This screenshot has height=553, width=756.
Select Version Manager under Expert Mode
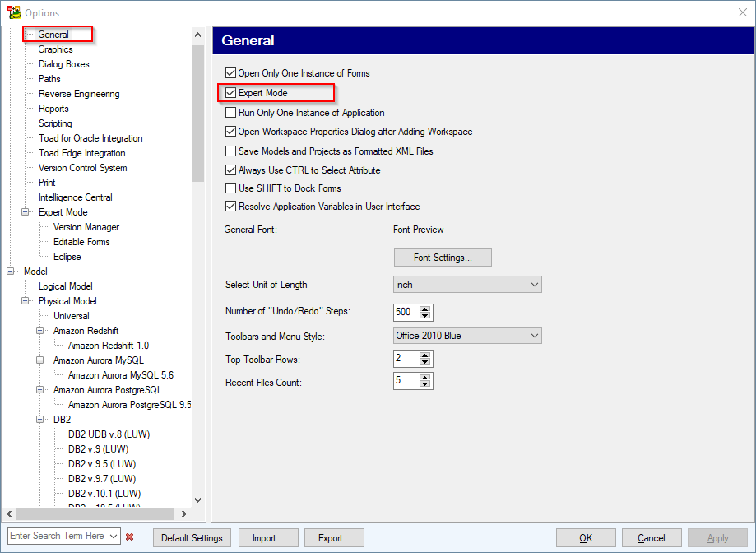86,227
